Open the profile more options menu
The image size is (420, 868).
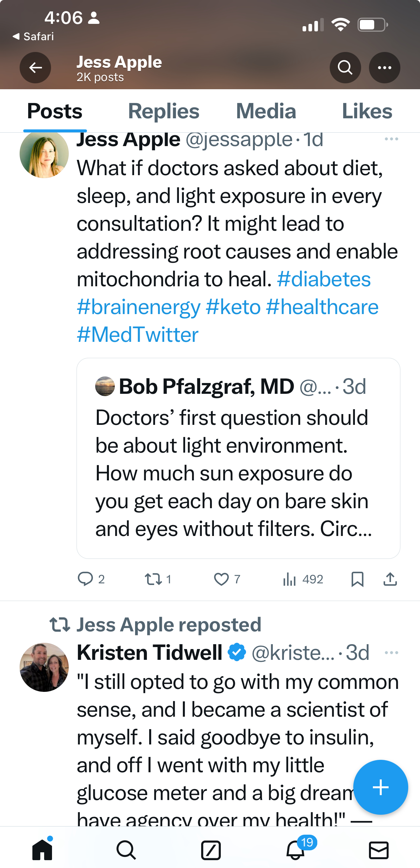[x=384, y=68]
